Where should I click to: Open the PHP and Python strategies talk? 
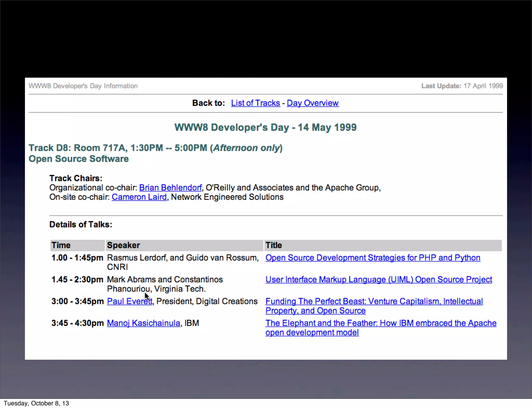373,258
